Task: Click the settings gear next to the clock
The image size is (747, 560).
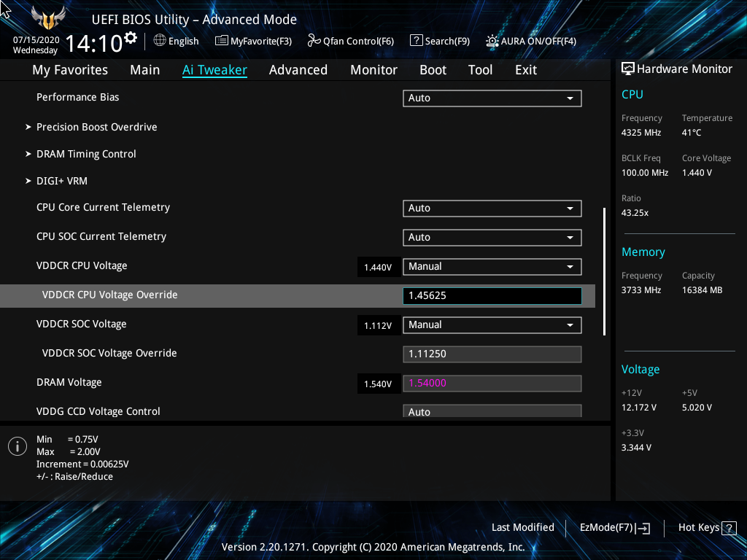Action: coord(131,38)
